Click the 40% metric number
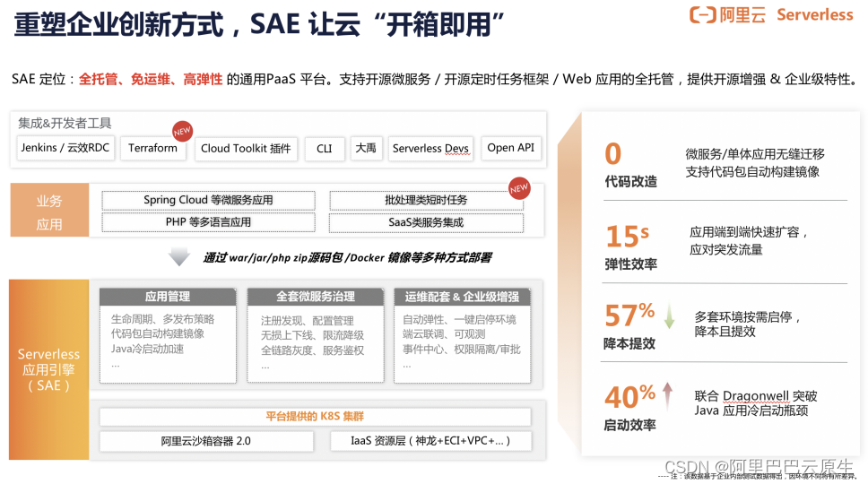Viewport: 868px width, 484px height. [x=630, y=396]
